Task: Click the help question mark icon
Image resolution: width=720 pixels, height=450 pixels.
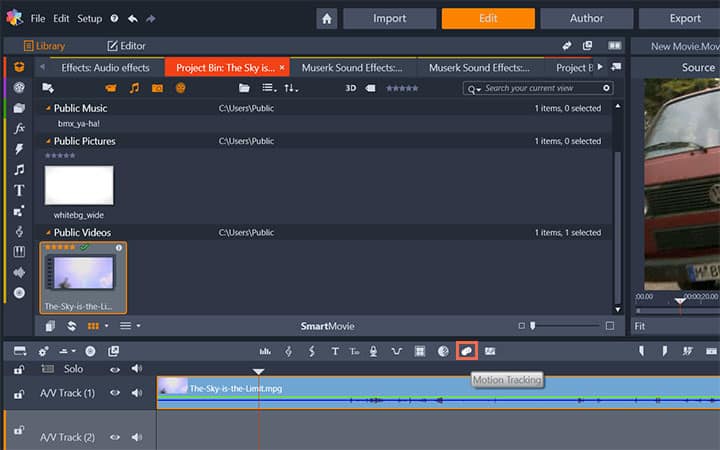Action: click(x=114, y=18)
